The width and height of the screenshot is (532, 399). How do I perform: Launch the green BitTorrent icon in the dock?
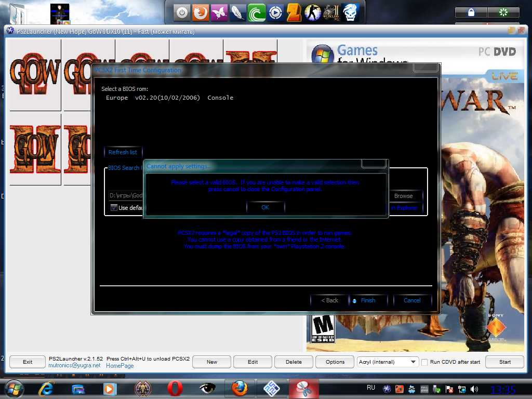256,13
